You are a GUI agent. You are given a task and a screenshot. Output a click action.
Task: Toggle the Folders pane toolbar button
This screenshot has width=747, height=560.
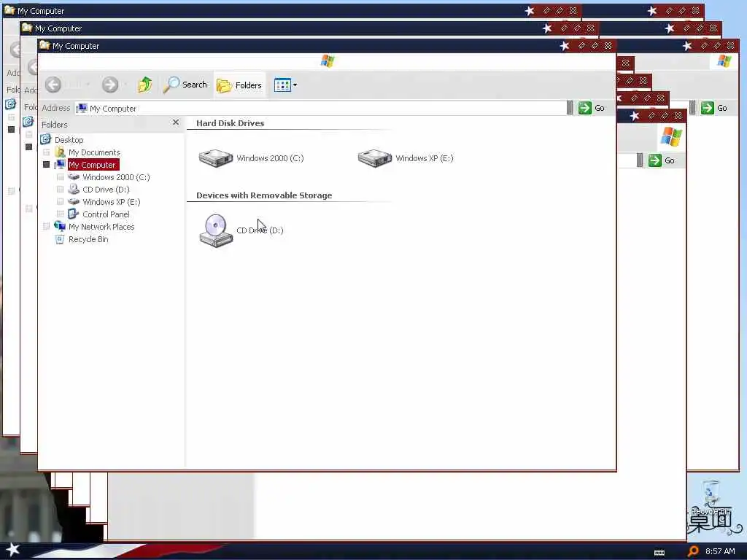[x=239, y=85]
